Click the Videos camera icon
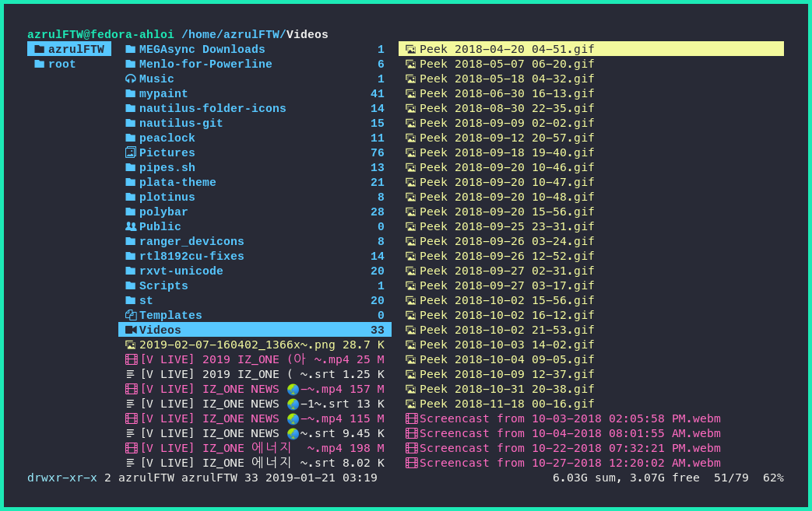This screenshot has width=812, height=511. [x=131, y=330]
